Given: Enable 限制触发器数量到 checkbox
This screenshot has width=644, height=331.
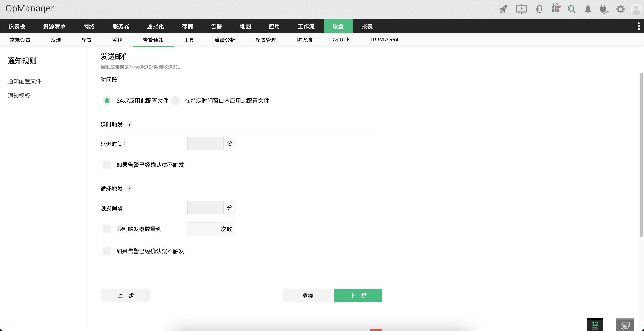Looking at the screenshot, I should coord(107,229).
